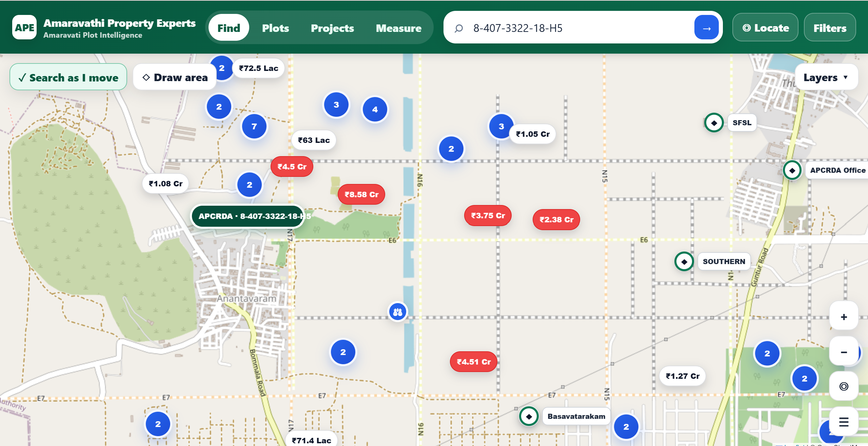This screenshot has width=868, height=446.
Task: Click the binoculars marker on map
Action: click(397, 312)
